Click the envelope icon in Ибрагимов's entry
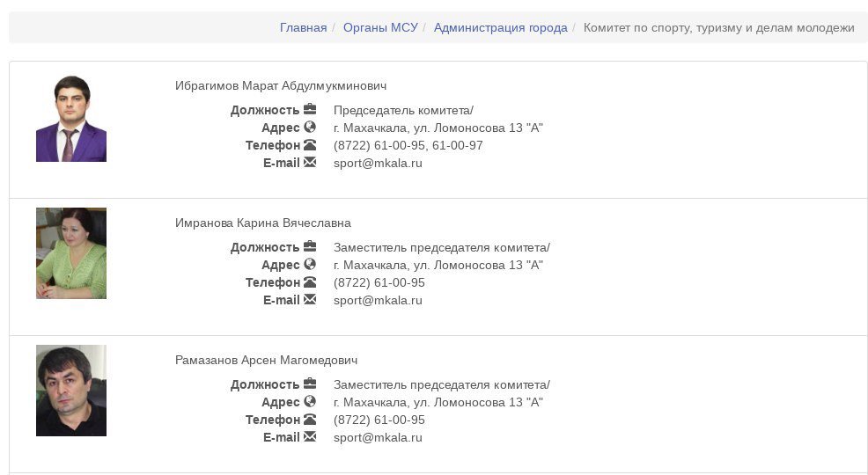 [310, 163]
